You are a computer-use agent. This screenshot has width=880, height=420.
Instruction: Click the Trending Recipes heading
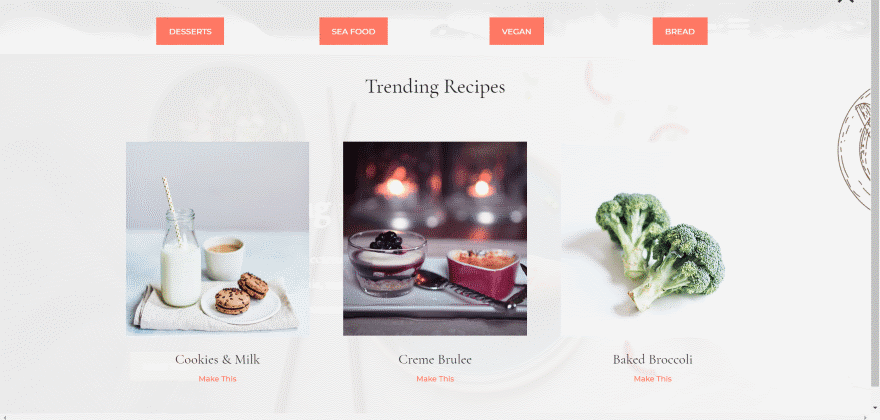[435, 86]
